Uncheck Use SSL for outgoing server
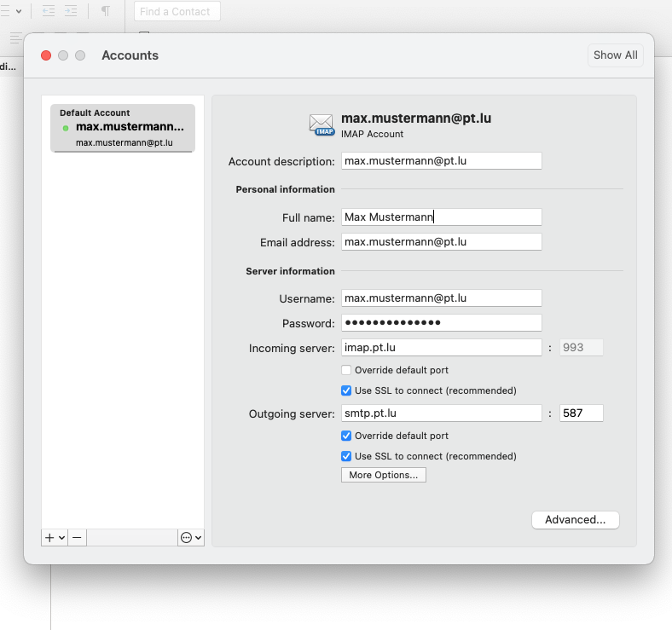 (346, 456)
